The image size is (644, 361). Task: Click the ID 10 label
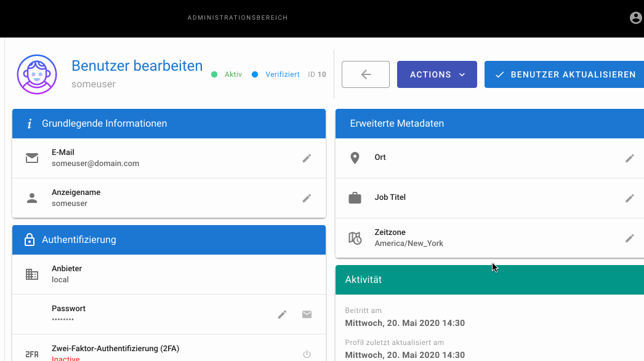(317, 74)
